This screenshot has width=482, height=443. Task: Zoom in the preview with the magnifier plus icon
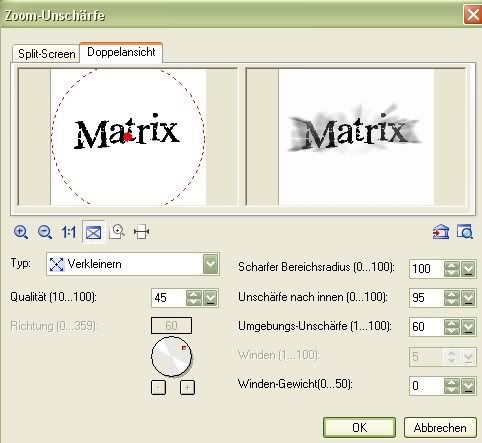(21, 232)
